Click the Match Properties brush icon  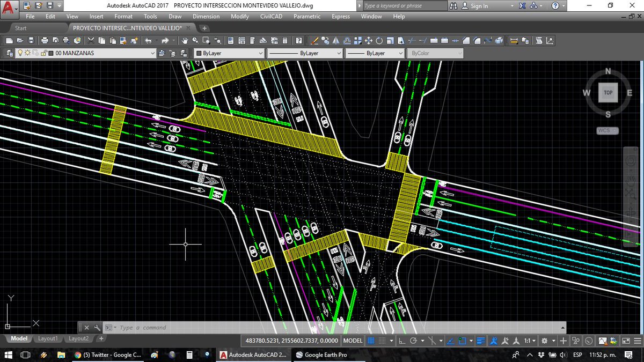[x=123, y=40]
